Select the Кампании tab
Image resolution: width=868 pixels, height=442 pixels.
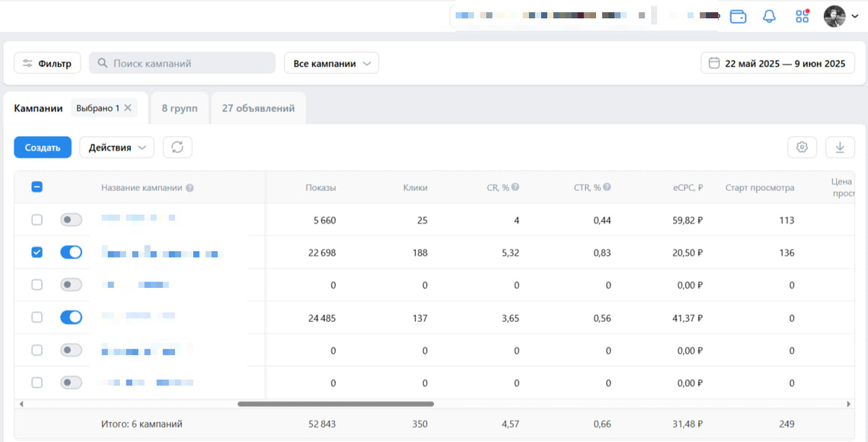tap(38, 108)
